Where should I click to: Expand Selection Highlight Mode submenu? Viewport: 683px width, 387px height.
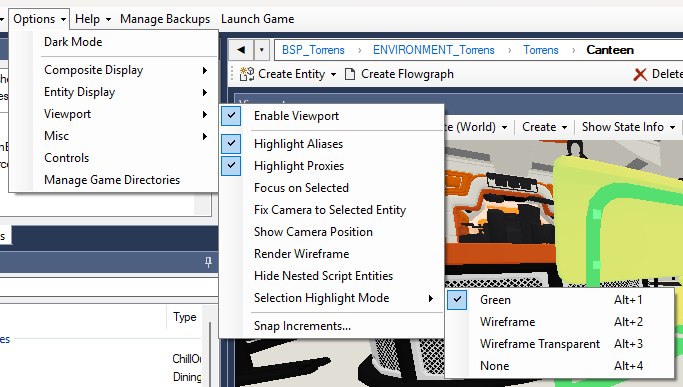[331, 298]
